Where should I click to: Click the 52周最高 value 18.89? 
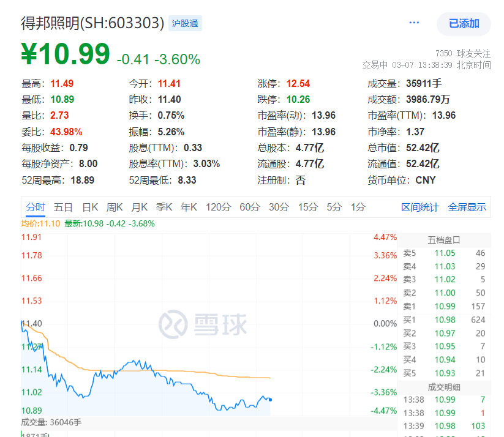[83, 181]
